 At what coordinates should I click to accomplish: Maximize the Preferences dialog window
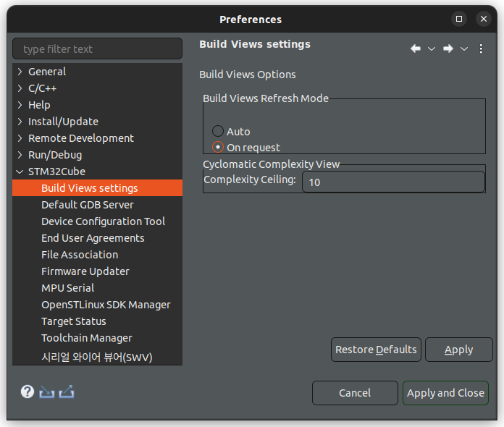pos(459,19)
